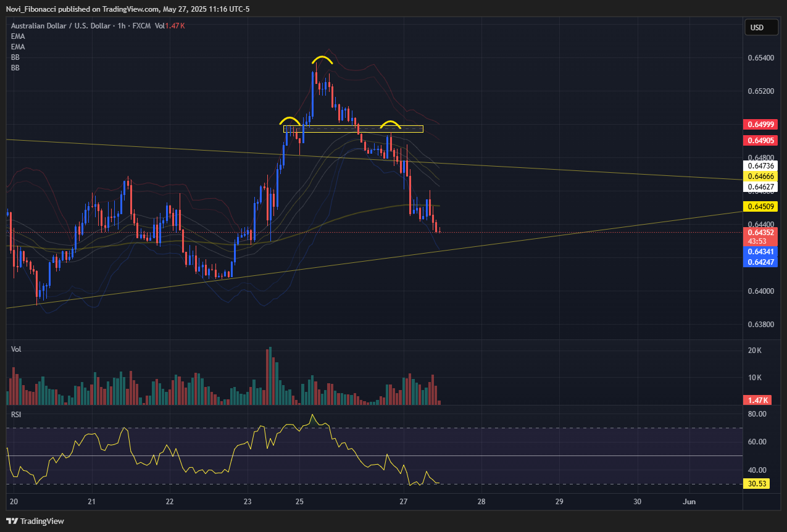
Task: Click the 80.00 RSI axis tick
Action: tap(757, 414)
